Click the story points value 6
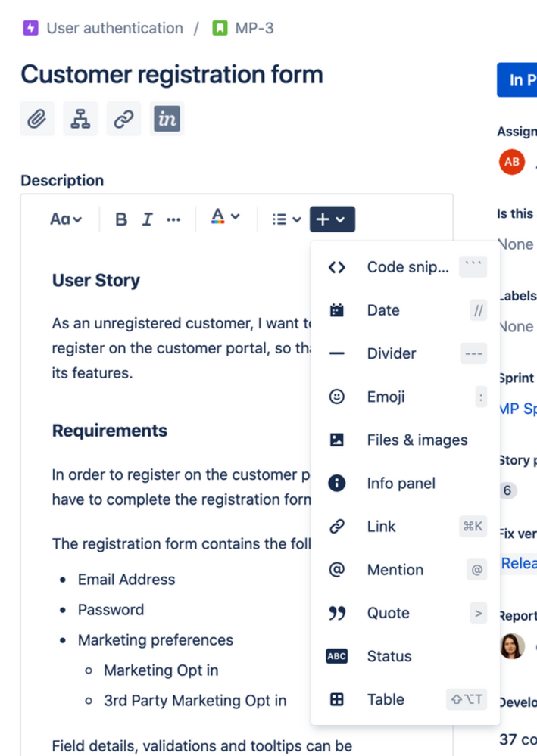537x756 pixels. tap(507, 490)
